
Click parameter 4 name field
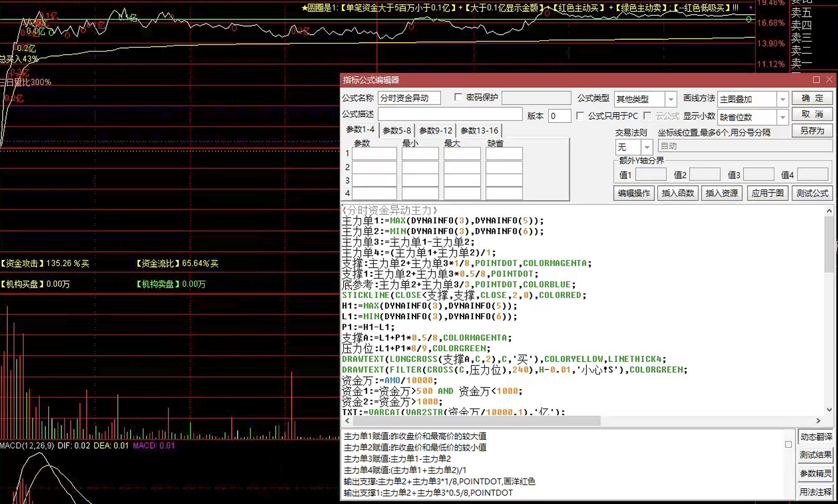coord(374,194)
